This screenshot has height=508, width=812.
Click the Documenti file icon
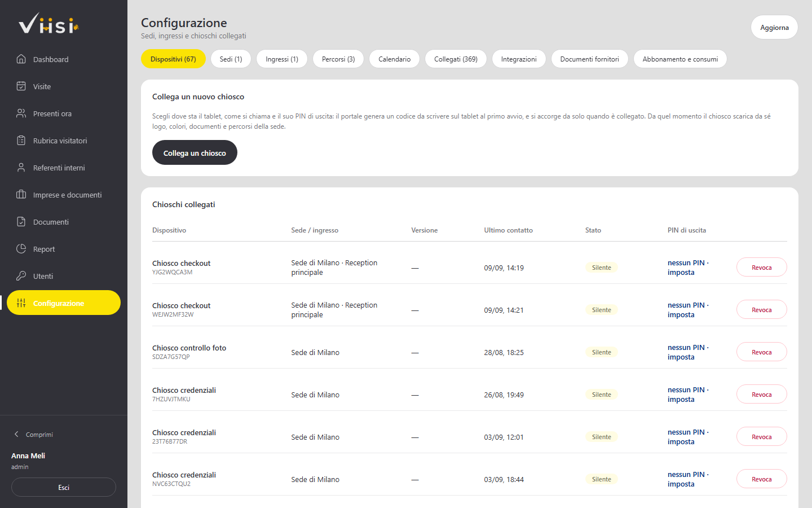[x=21, y=222]
